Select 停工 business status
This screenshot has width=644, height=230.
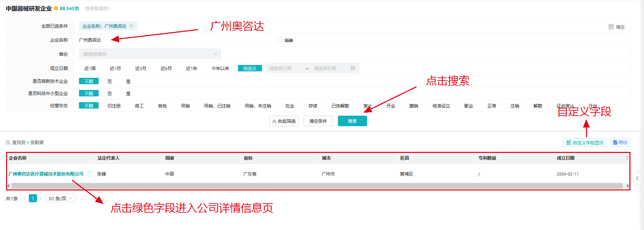[x=139, y=106]
